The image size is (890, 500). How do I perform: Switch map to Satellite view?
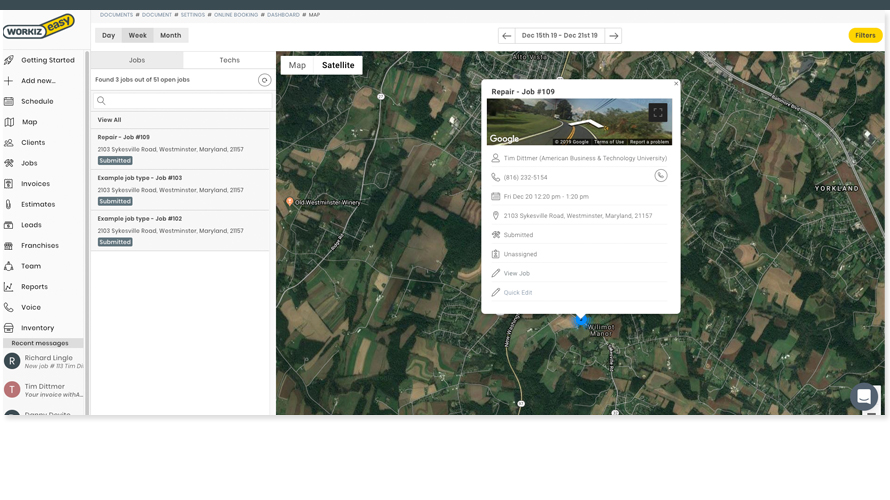coord(338,65)
